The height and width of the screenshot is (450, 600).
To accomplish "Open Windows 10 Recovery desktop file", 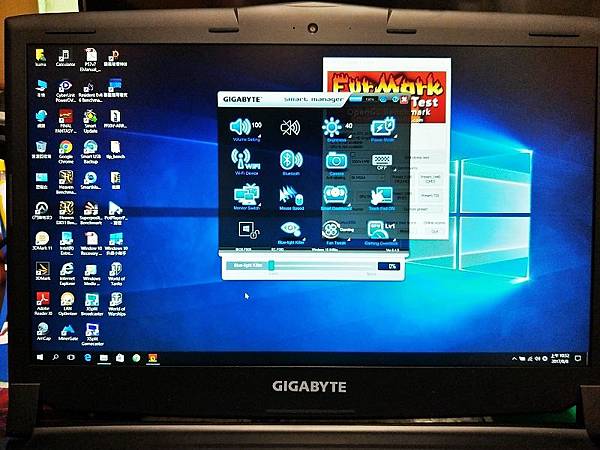I will coord(91,243).
